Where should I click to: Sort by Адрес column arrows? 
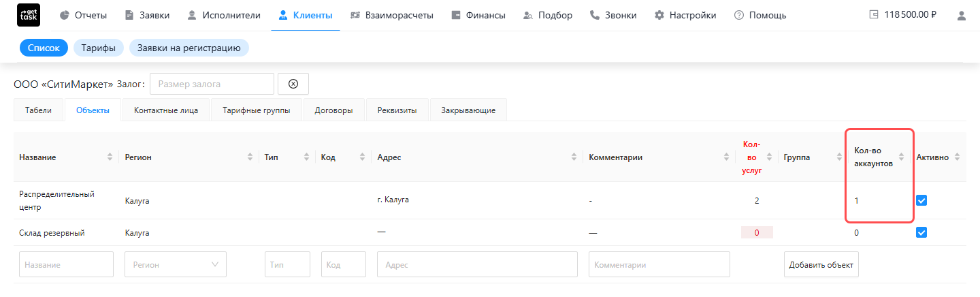tap(574, 157)
